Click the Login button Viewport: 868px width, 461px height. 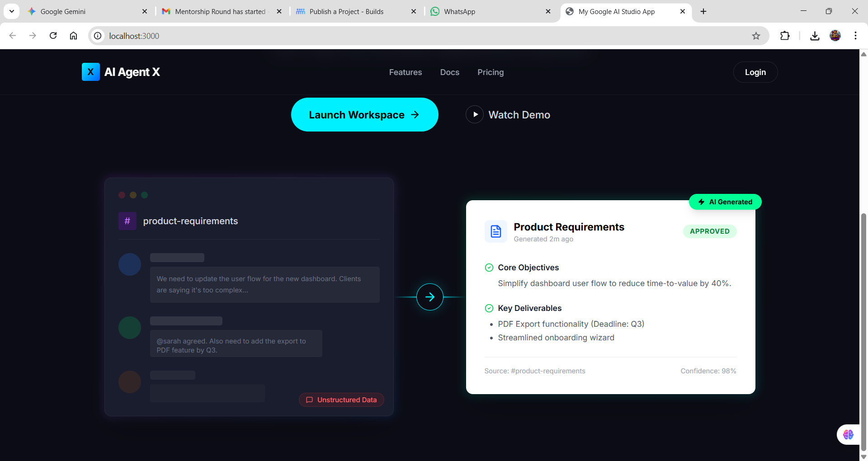(x=755, y=72)
